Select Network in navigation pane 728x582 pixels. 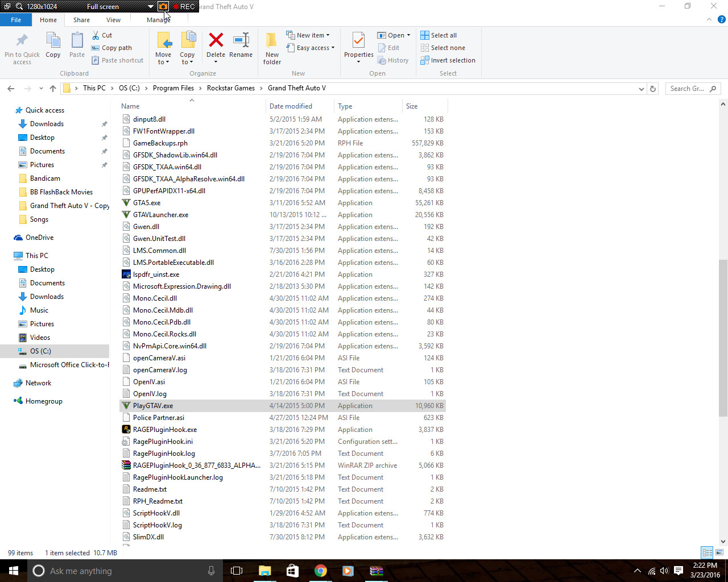[38, 383]
